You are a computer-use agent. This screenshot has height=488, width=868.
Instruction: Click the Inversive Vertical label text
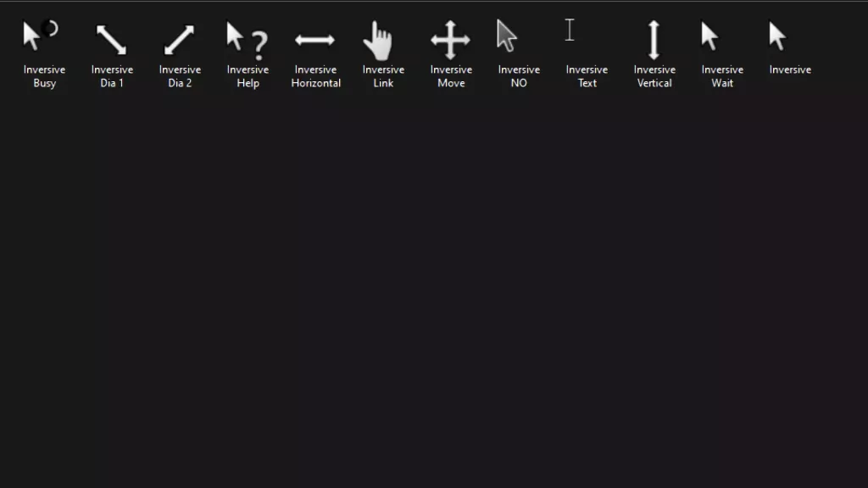click(654, 76)
